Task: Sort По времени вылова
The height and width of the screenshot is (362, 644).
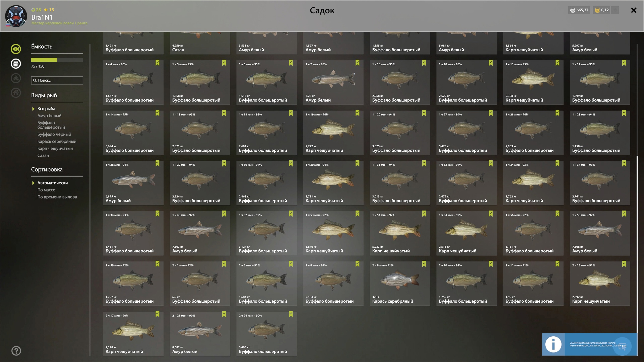Action: pos(57,197)
